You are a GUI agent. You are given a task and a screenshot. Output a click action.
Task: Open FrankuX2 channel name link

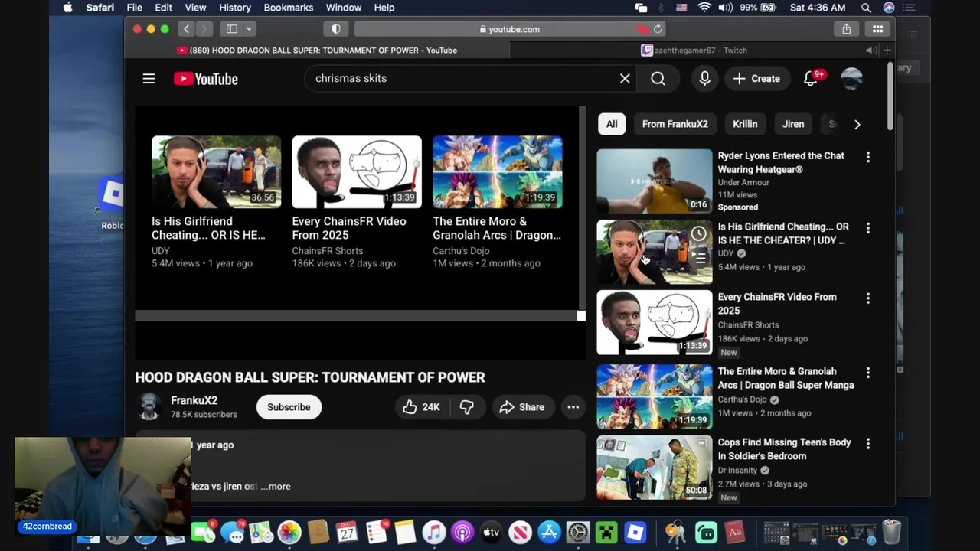(x=194, y=400)
